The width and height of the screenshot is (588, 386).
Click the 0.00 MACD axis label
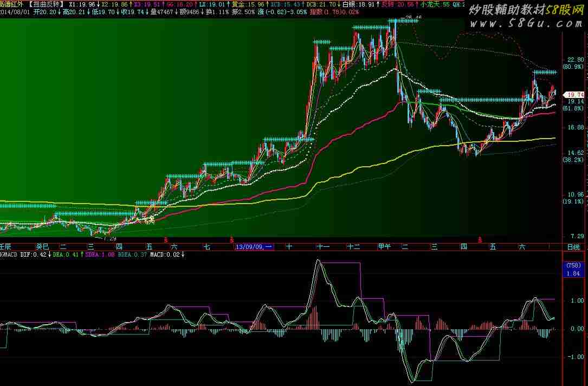(x=578, y=329)
